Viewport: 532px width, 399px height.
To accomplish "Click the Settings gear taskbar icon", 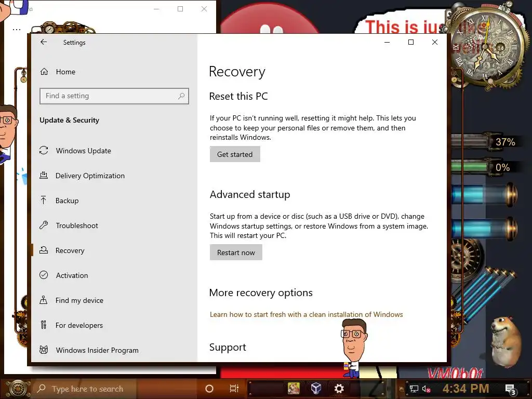I will click(x=339, y=389).
